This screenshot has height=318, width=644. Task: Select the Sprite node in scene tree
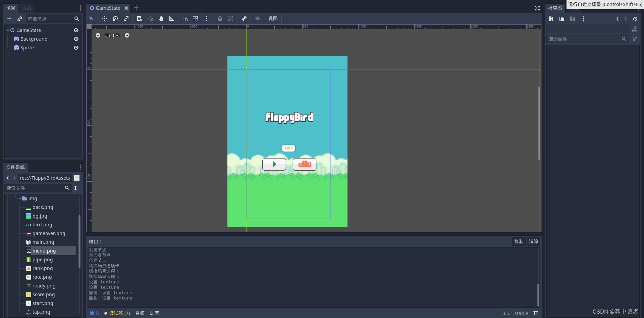pyautogui.click(x=27, y=48)
